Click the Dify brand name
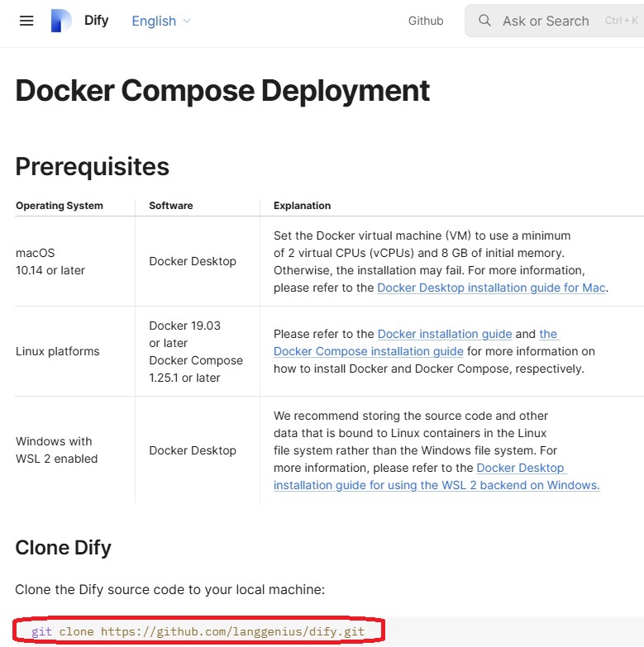 tap(96, 21)
